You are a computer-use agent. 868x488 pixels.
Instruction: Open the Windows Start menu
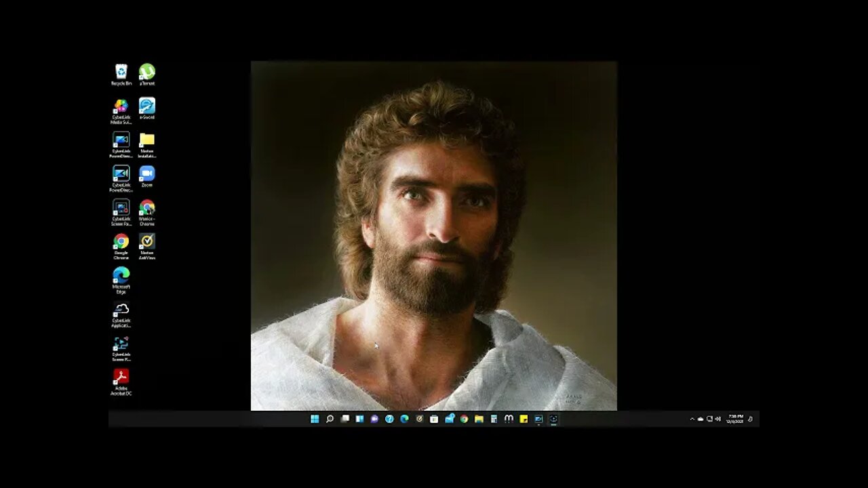pos(315,419)
